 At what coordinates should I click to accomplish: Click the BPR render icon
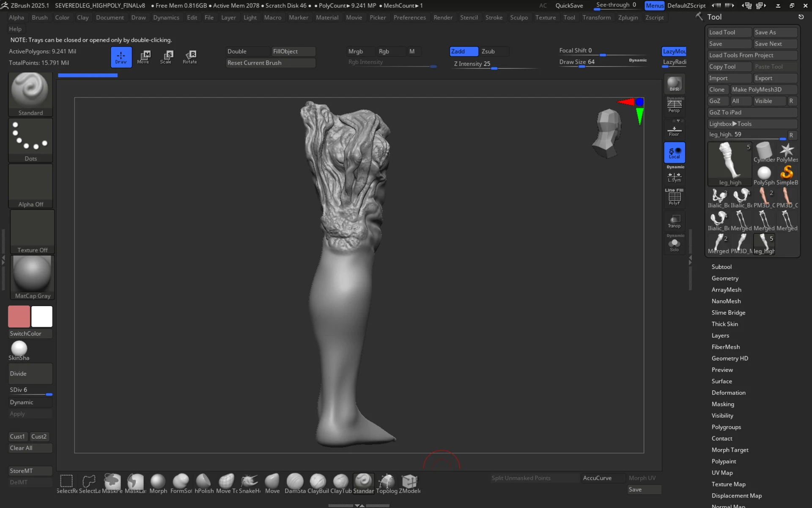click(674, 84)
